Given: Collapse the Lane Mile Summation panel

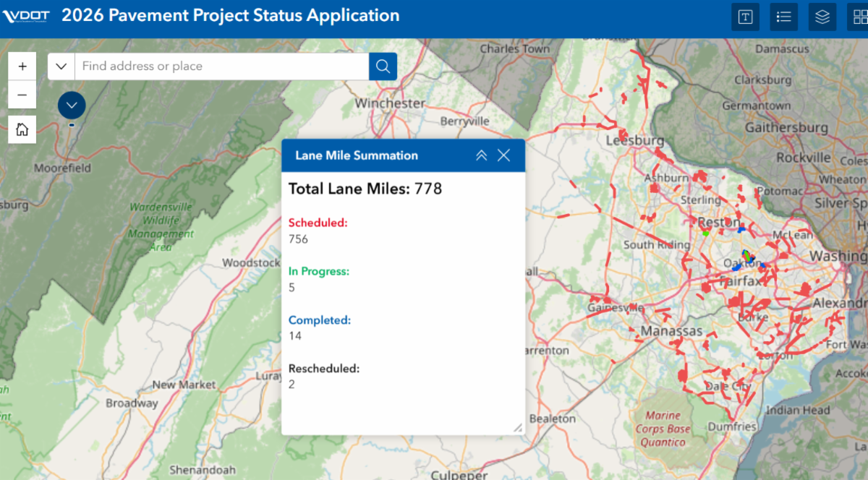Looking at the screenshot, I should click(481, 155).
